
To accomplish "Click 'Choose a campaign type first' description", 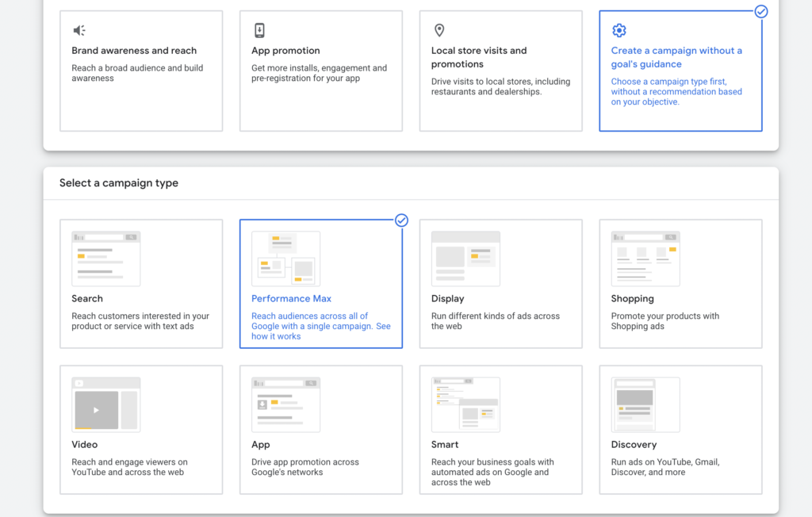I will pyautogui.click(x=676, y=92).
